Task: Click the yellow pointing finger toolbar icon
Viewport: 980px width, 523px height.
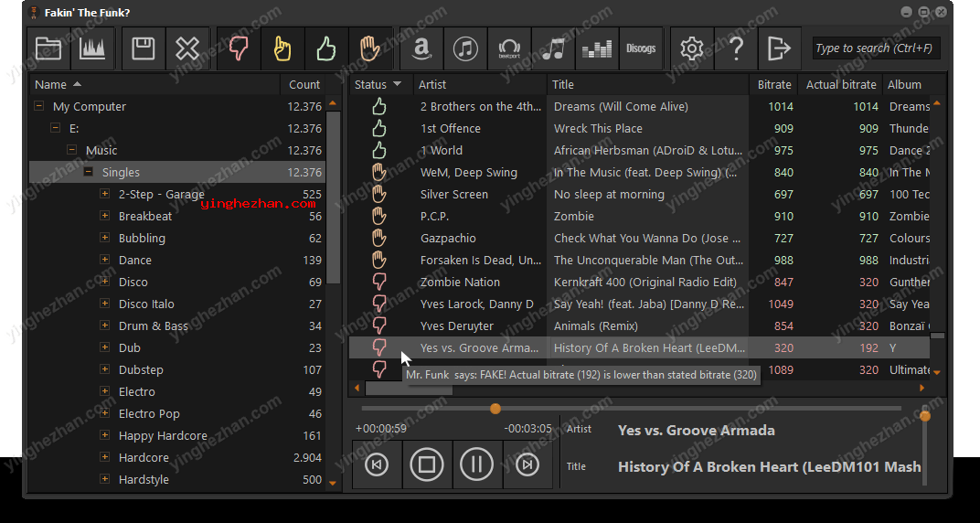Action: (282, 48)
